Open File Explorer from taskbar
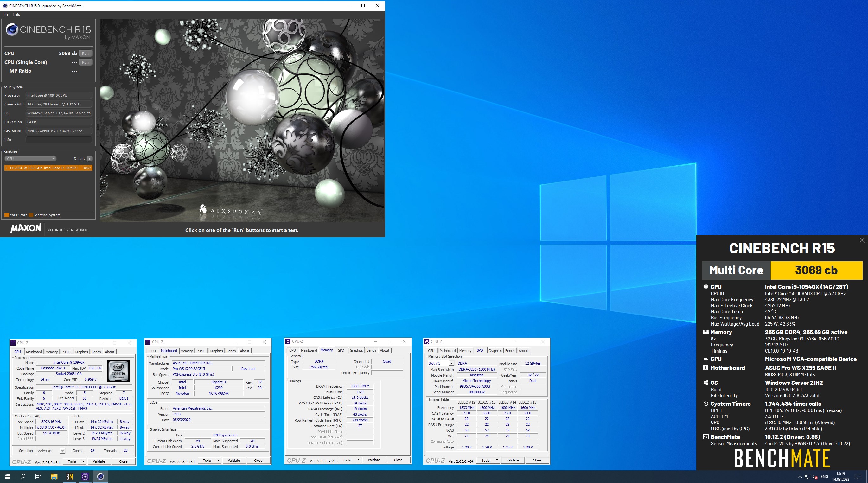 [54, 477]
